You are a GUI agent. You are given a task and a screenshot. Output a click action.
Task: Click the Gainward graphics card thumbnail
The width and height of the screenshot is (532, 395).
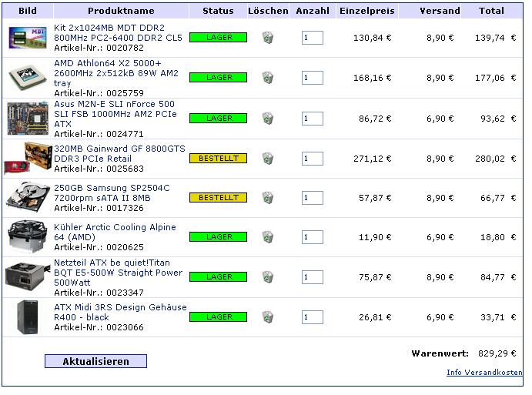pyautogui.click(x=28, y=158)
